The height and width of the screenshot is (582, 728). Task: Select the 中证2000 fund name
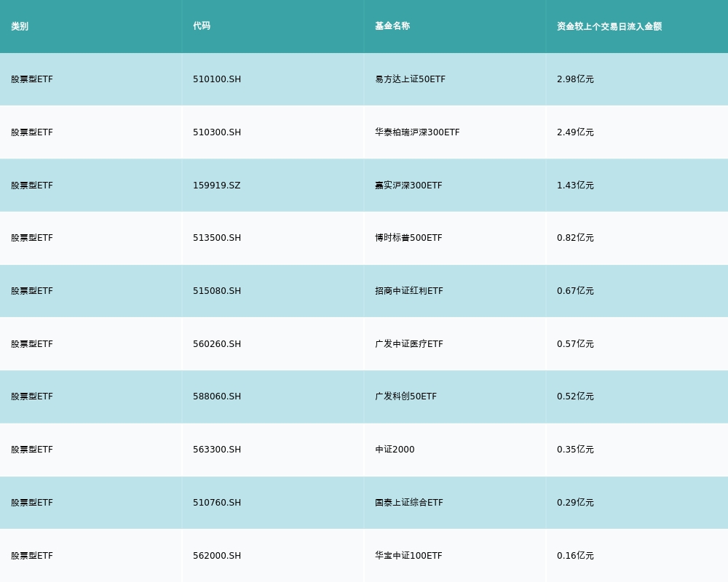[x=395, y=450]
